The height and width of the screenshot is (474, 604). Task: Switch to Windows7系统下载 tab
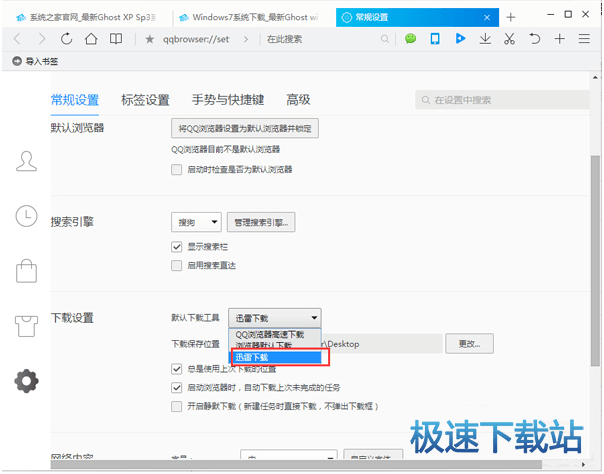point(250,17)
